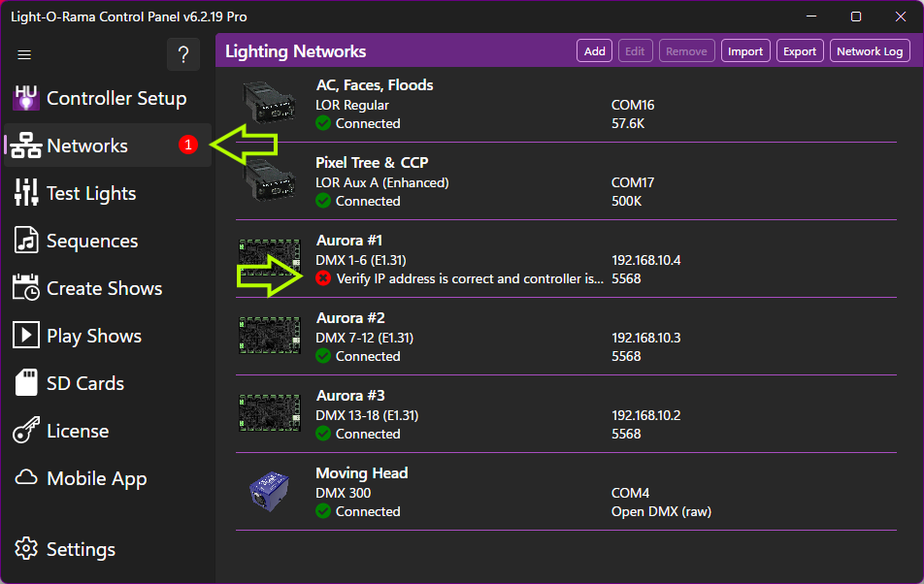The width and height of the screenshot is (924, 584).
Task: Click the Add network button
Action: pyautogui.click(x=594, y=50)
